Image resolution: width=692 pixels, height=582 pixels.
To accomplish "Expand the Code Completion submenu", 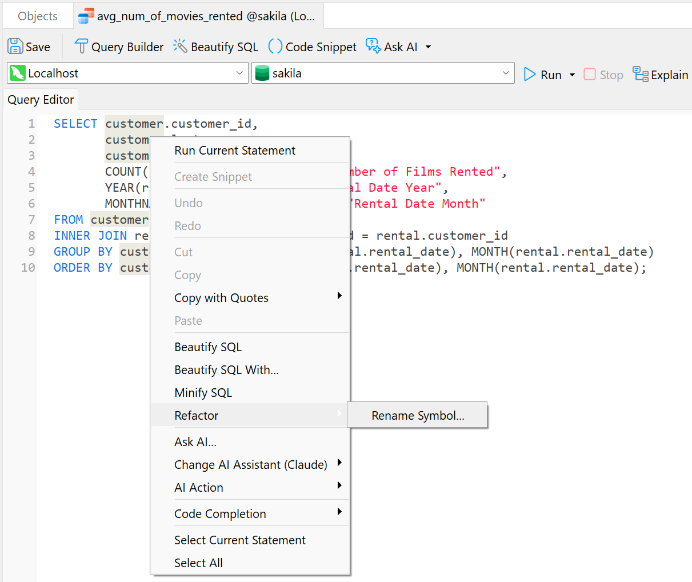I will click(x=250, y=514).
